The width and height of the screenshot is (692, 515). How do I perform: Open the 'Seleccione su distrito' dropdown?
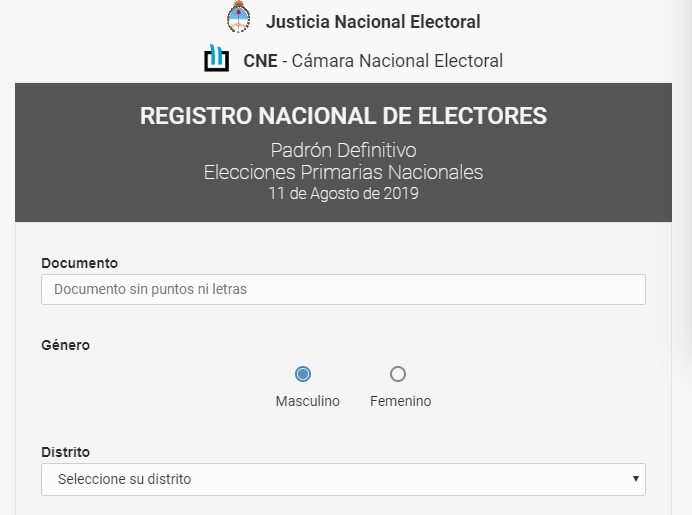click(343, 479)
